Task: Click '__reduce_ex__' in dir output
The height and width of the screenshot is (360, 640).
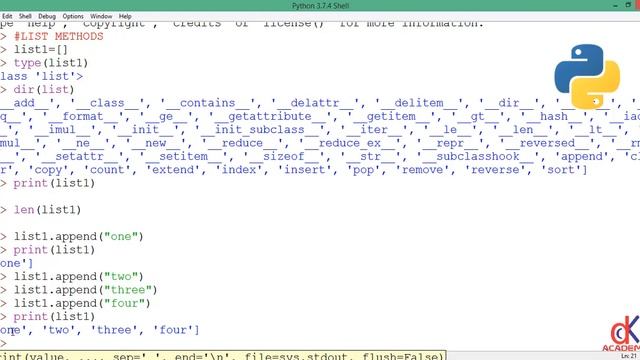Action: point(350,143)
